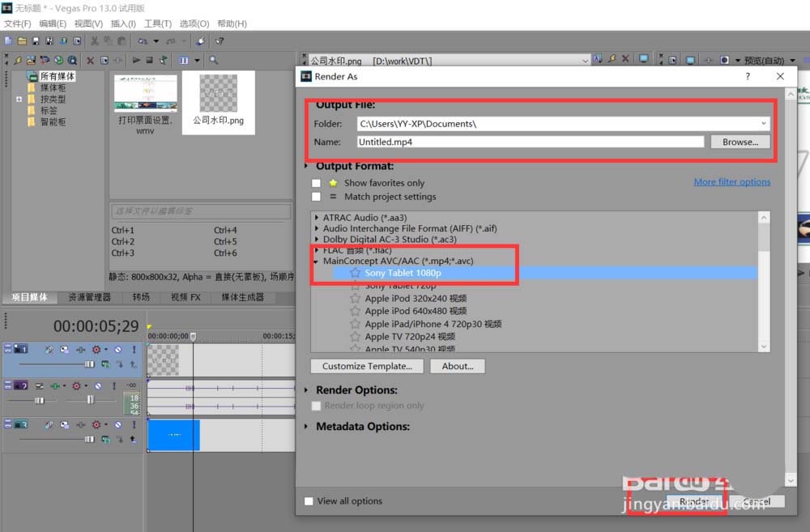810x532 pixels.
Task: Tick the View all options checkbox
Action: coord(309,501)
